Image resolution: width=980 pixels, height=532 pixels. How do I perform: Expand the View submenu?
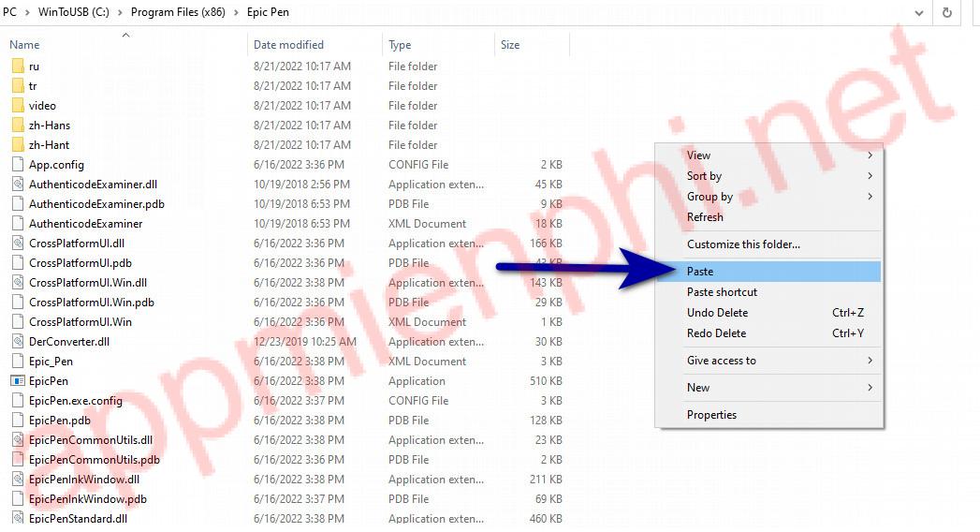pos(870,155)
